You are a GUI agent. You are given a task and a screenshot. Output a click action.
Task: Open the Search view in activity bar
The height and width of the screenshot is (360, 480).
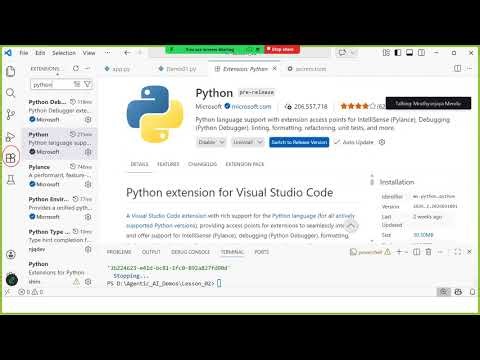pos(11,93)
